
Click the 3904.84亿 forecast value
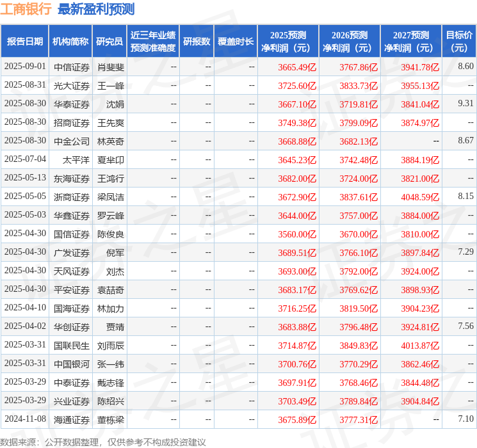420,401
